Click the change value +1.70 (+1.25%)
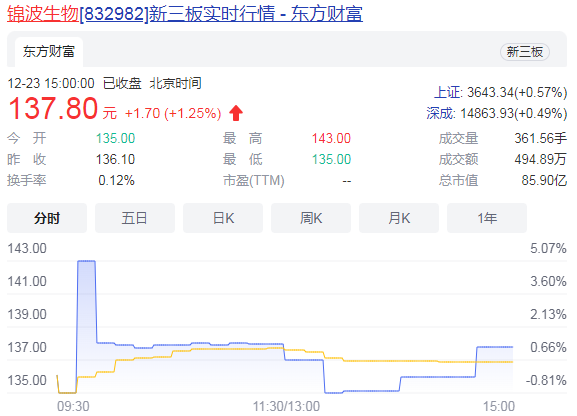 [x=173, y=113]
